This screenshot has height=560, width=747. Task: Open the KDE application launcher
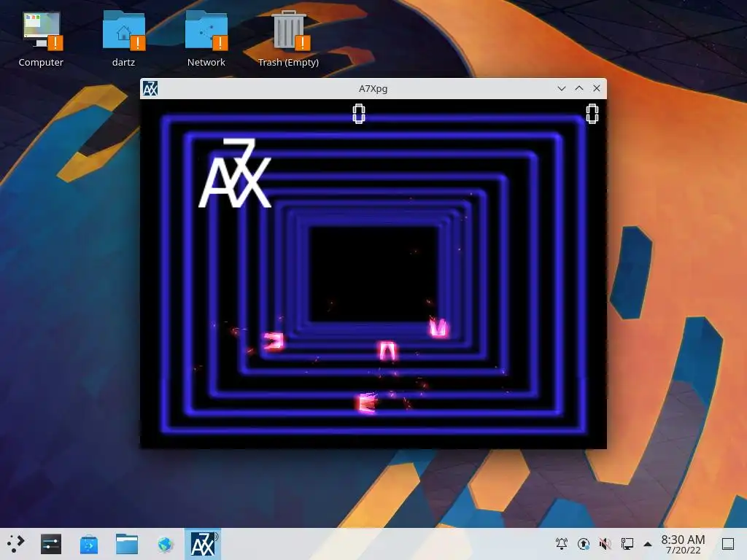click(x=16, y=543)
